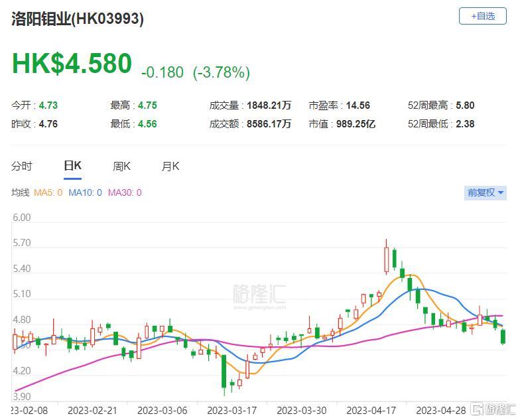Screen dimensions: 520x420
Task: Click the 52周最高 value 5.80
Action: [466, 105]
